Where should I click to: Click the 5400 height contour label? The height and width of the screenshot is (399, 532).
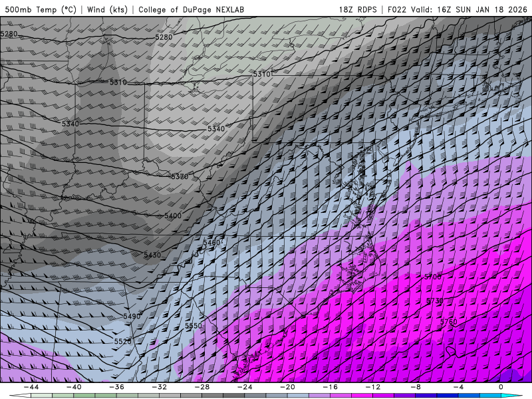pos(173,215)
